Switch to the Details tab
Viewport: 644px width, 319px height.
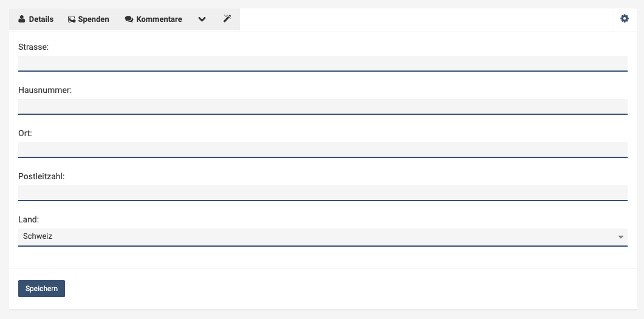pos(36,19)
